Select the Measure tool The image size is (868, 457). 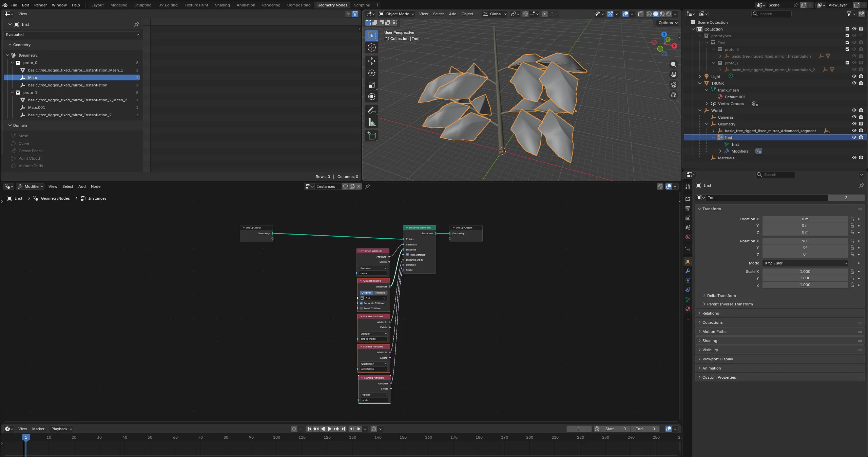pyautogui.click(x=371, y=122)
